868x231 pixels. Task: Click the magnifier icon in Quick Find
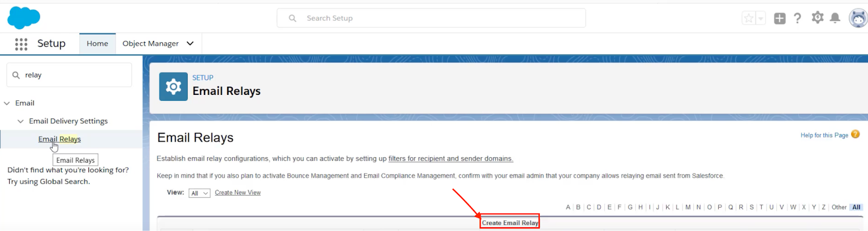[x=16, y=75]
